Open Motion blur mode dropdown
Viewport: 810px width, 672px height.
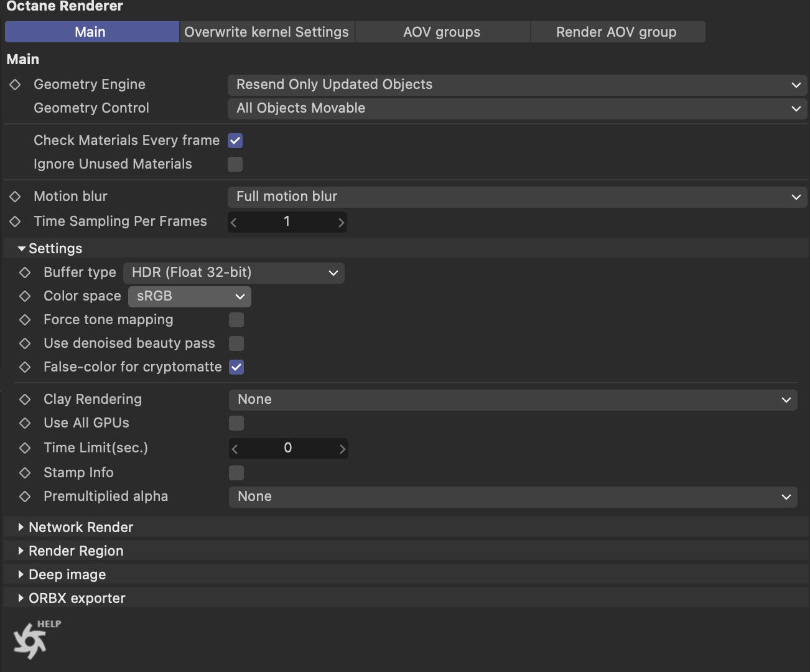coord(518,197)
